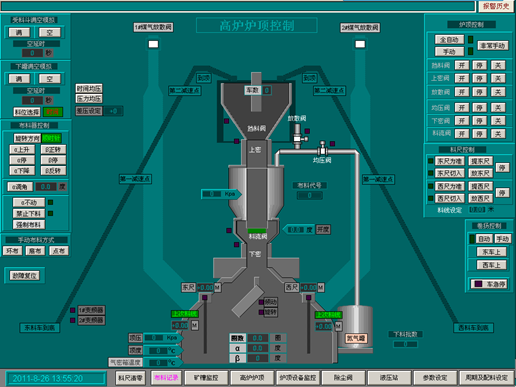Click the 车急停 emergency stop indicator
The height and width of the screenshot is (387, 516).
point(479,284)
